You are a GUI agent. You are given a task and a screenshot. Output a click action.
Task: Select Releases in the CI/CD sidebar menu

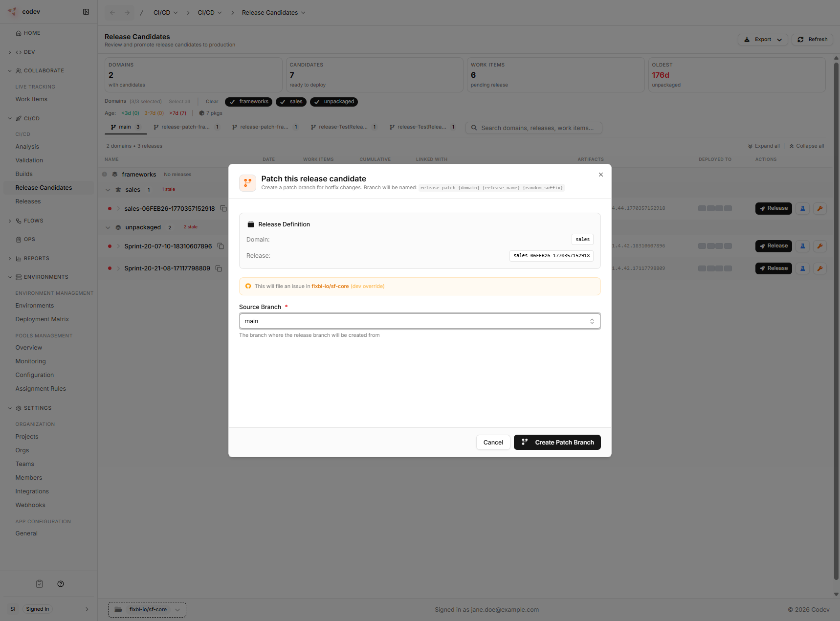coord(28,201)
